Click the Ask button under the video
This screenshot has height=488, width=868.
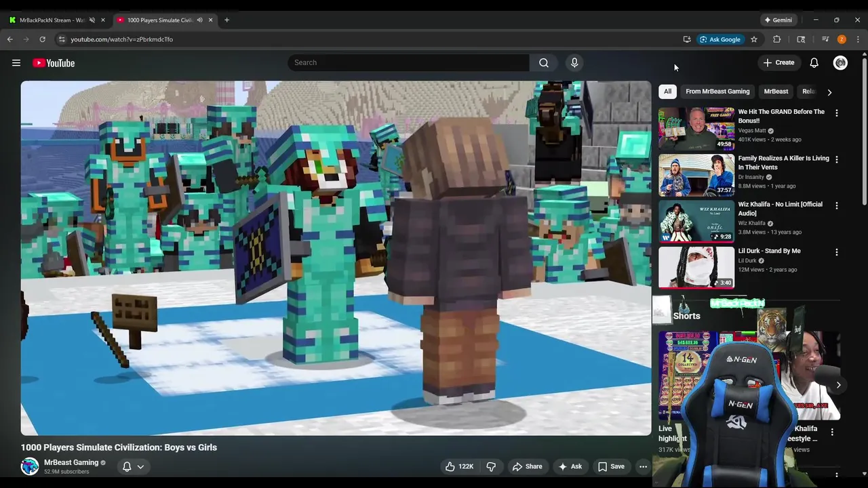(570, 466)
